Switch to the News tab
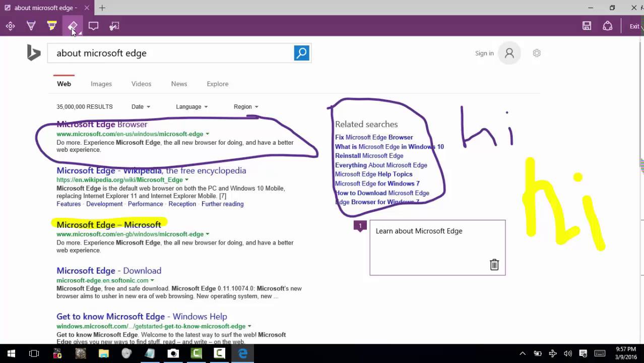The width and height of the screenshot is (644, 363). 179,84
